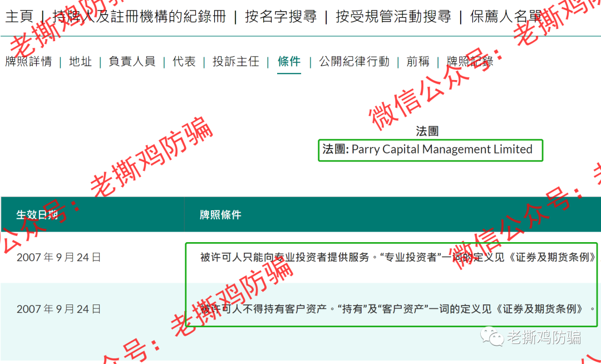Open 持牌人及註冊機構的紀錄冊 link
The image size is (601, 364).
point(140,17)
